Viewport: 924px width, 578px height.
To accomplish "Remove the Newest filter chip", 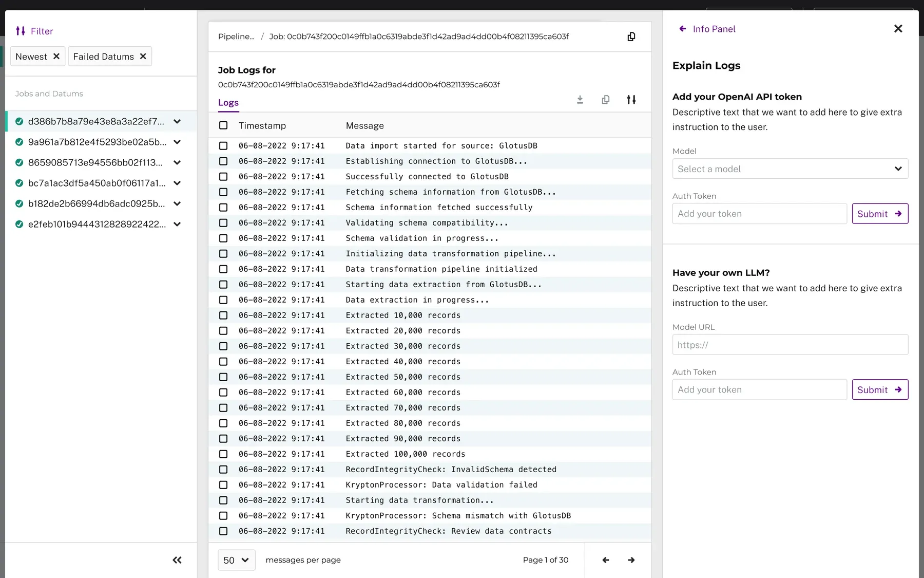I will click(56, 57).
